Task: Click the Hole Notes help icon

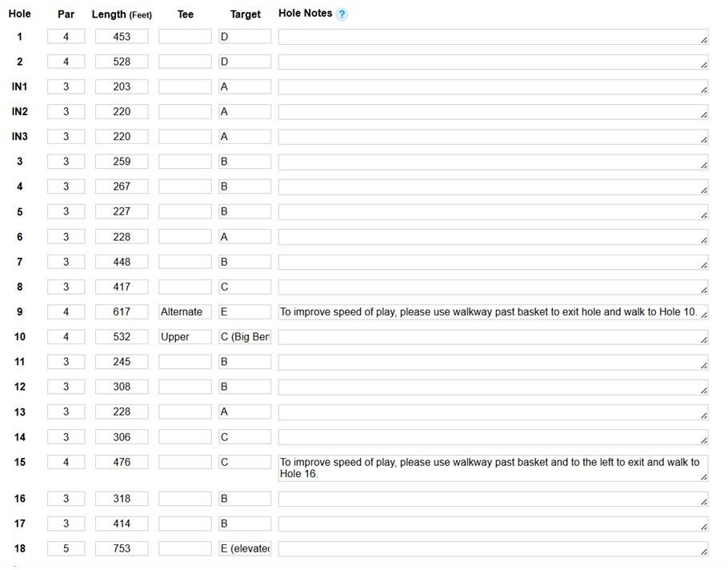Action: coord(342,14)
